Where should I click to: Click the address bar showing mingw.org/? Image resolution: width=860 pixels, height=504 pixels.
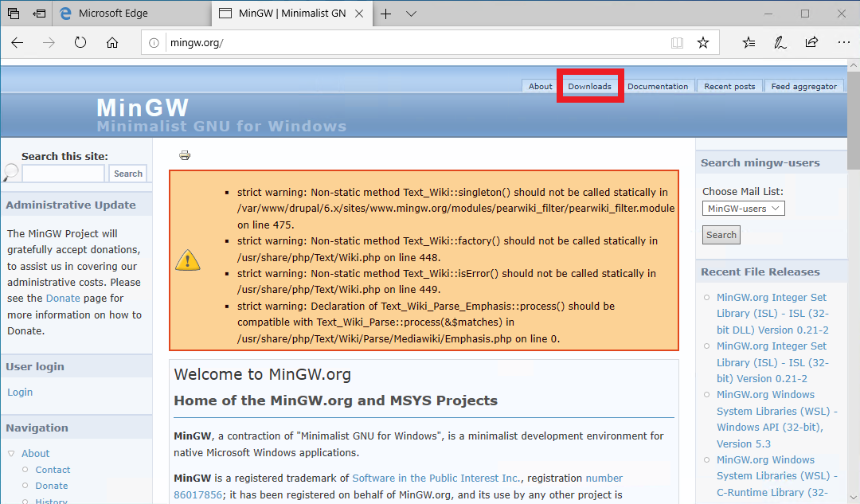coord(416,43)
